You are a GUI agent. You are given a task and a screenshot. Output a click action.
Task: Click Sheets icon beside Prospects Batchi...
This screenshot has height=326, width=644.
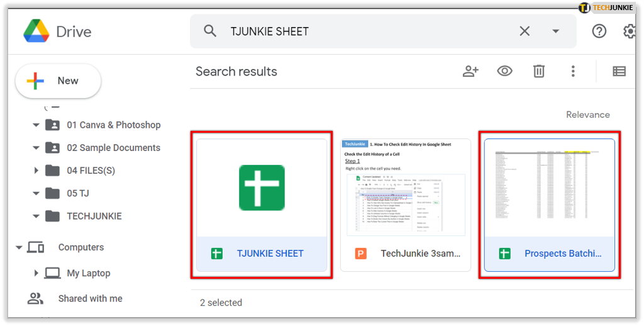(505, 254)
